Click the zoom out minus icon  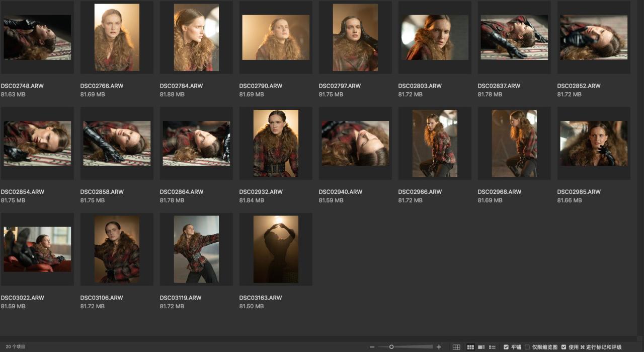click(x=372, y=347)
